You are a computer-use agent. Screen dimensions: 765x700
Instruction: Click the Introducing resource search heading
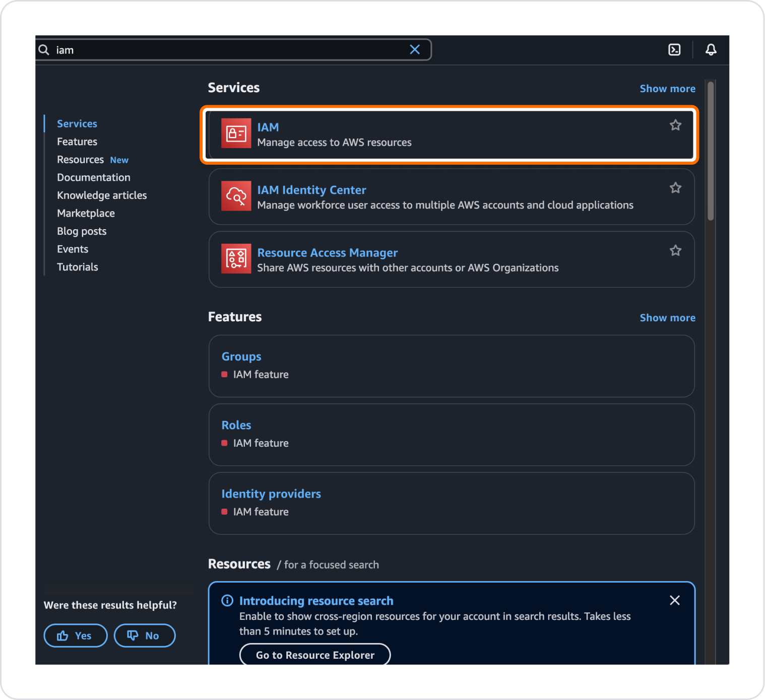316,601
